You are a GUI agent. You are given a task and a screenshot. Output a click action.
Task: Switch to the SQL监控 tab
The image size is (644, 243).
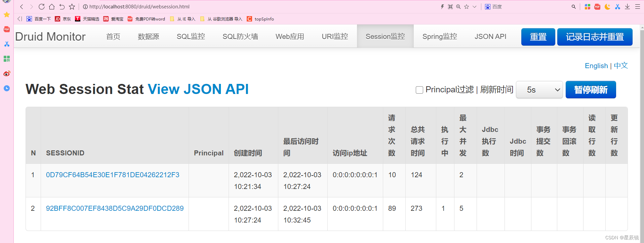coord(191,36)
